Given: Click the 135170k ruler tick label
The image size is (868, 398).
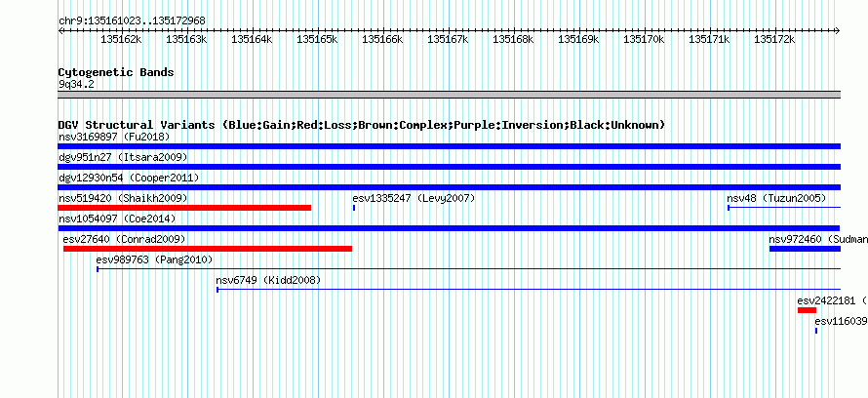Looking at the screenshot, I should (644, 39).
